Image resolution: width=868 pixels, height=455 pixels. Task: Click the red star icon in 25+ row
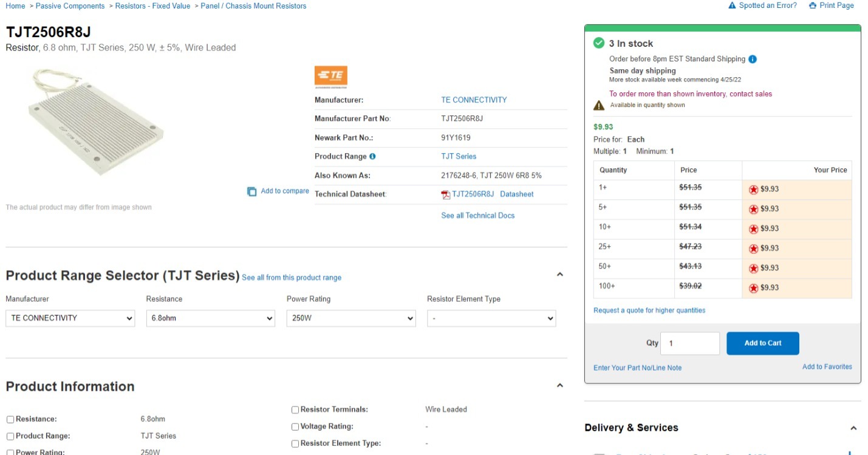(x=753, y=248)
